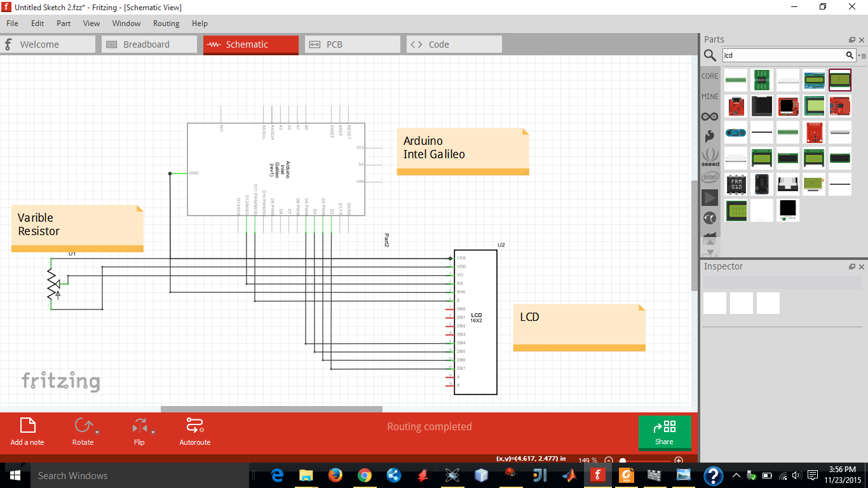Run Autoroute on the schematic
The width and height of the screenshot is (868, 488).
point(194,431)
